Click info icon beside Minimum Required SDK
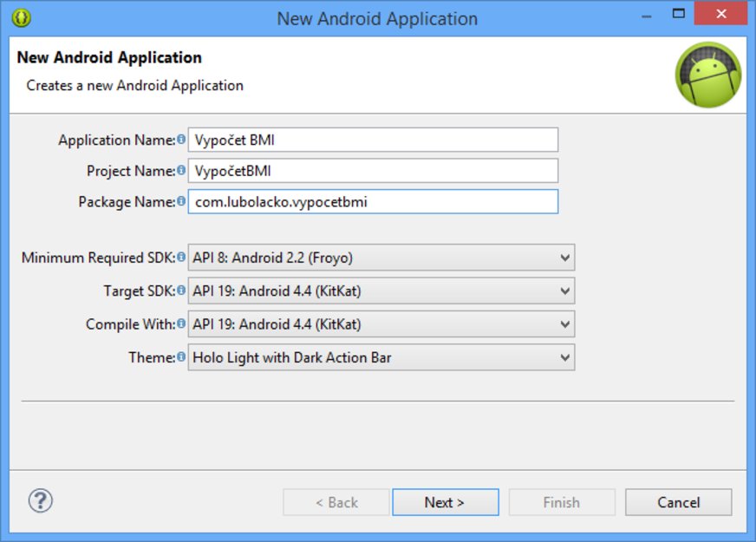This screenshot has width=756, height=542. click(x=181, y=258)
